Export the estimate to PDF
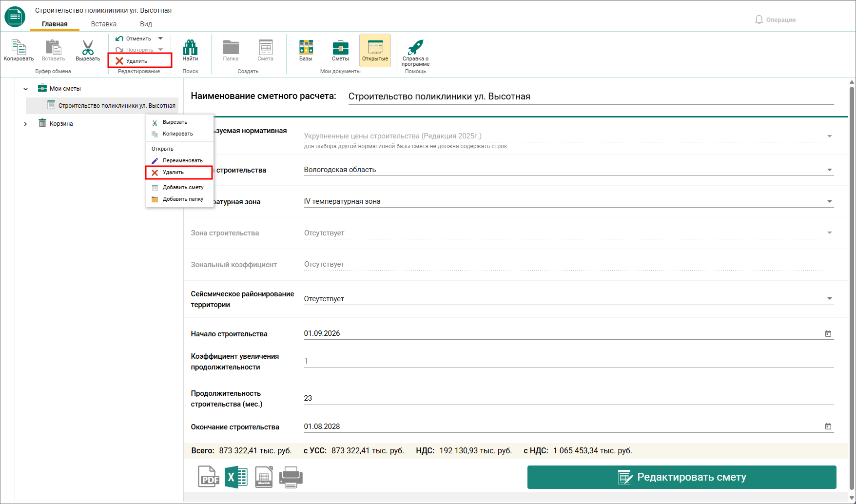 pyautogui.click(x=208, y=477)
